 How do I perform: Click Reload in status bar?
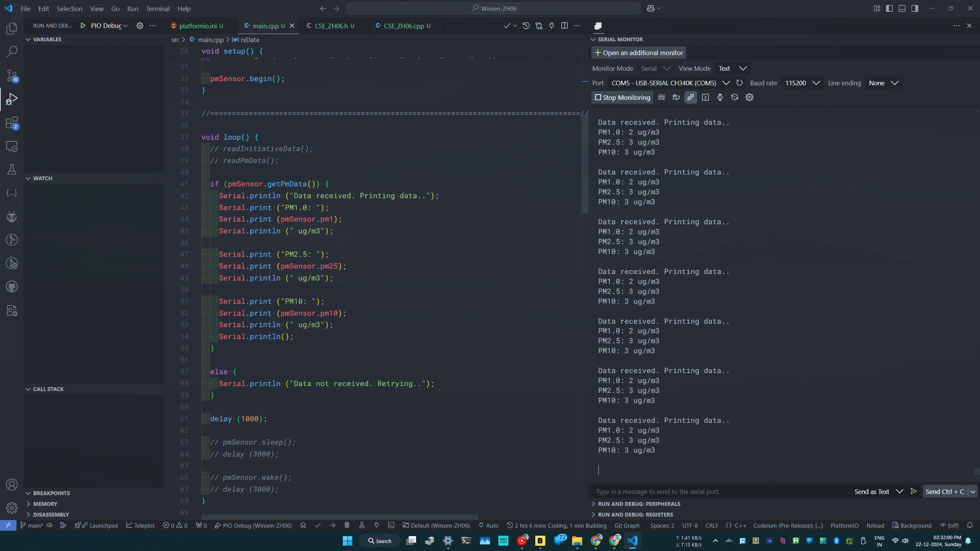(875, 525)
